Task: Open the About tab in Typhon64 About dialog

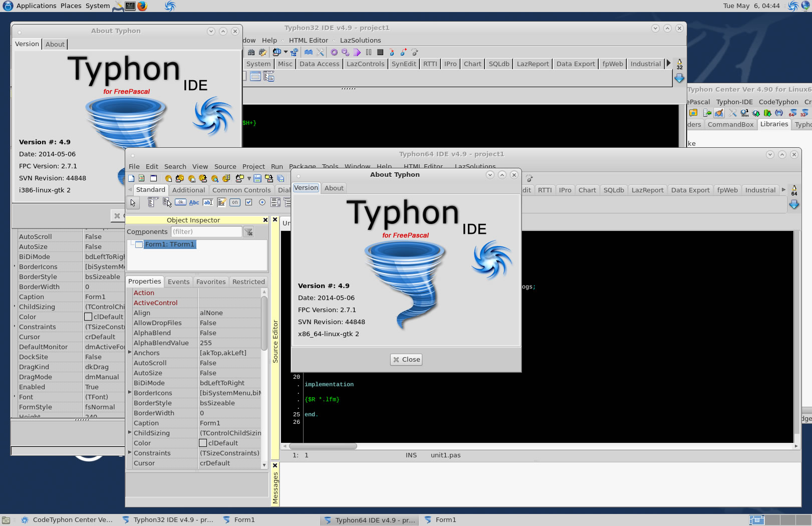Action: pos(334,188)
